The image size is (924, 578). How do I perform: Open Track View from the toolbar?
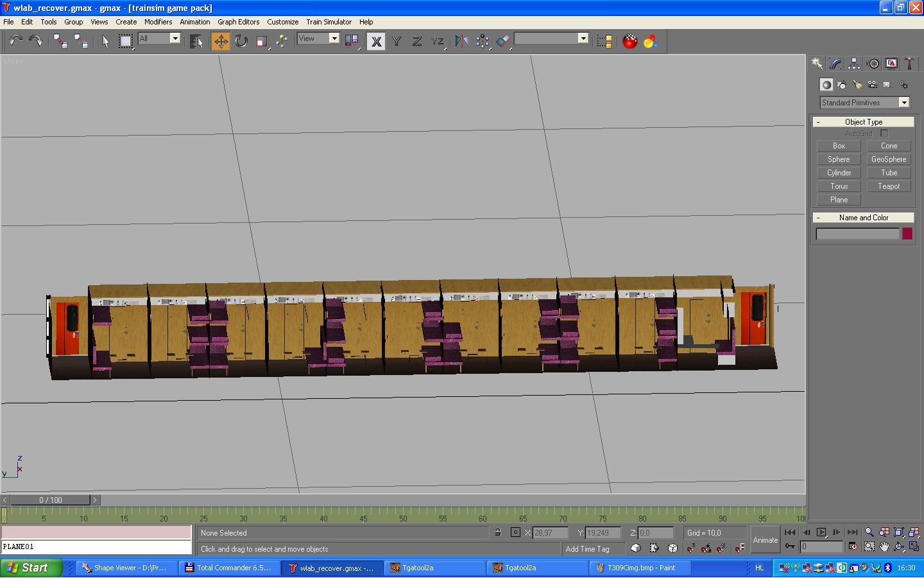click(x=604, y=41)
